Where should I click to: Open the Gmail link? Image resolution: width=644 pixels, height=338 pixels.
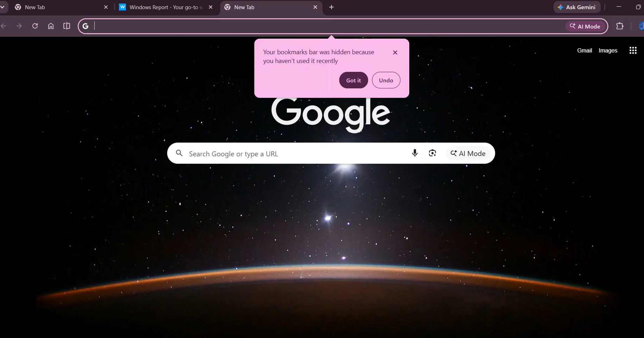(x=585, y=50)
